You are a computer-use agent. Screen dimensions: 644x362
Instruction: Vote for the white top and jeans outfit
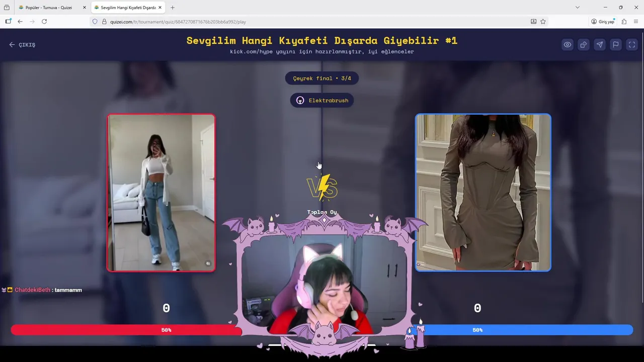coord(161,193)
